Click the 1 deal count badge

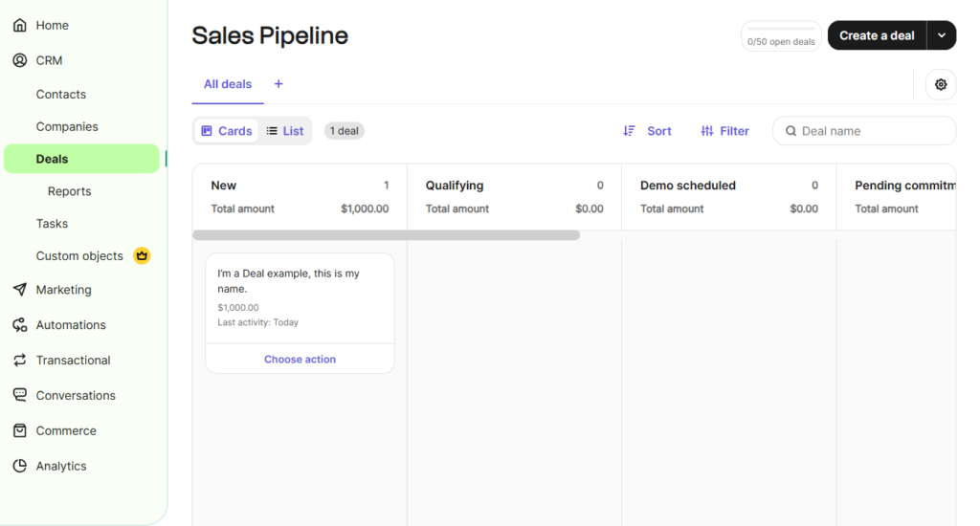point(345,131)
